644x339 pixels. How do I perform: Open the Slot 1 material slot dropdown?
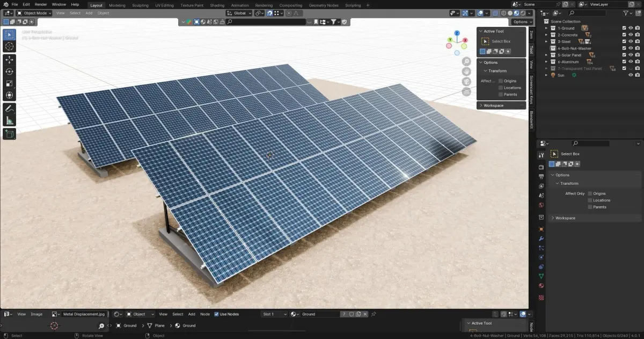[x=274, y=314]
